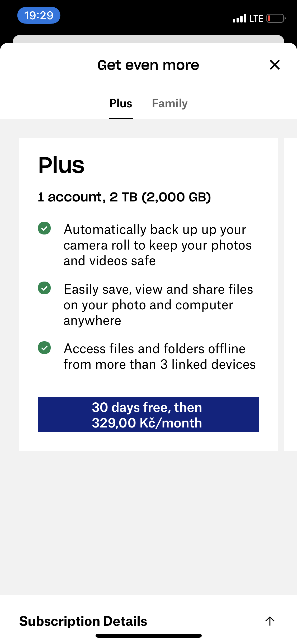Tap the low battery icon
This screenshot has height=644, width=297.
click(276, 19)
